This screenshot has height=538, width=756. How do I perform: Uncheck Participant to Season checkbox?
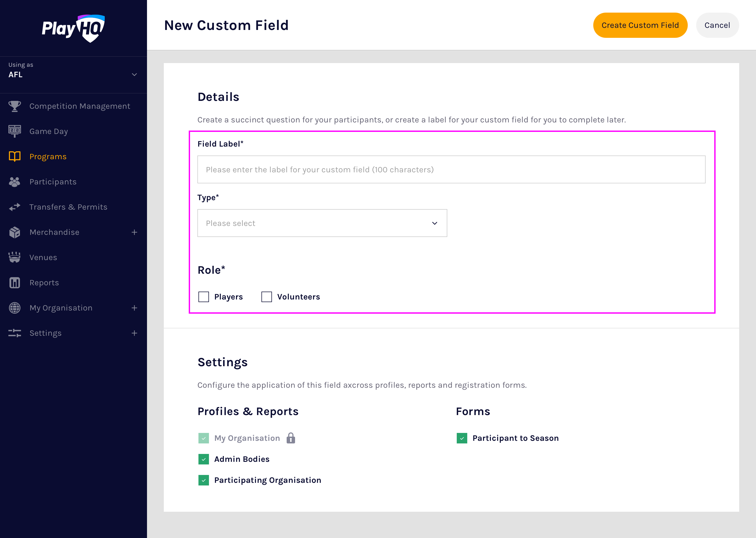point(462,438)
